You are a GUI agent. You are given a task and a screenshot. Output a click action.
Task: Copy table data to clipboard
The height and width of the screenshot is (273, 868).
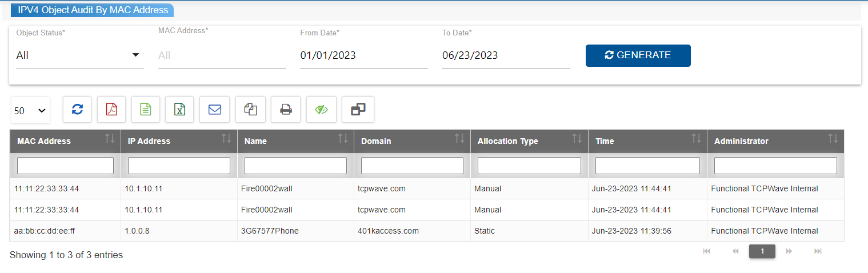250,110
